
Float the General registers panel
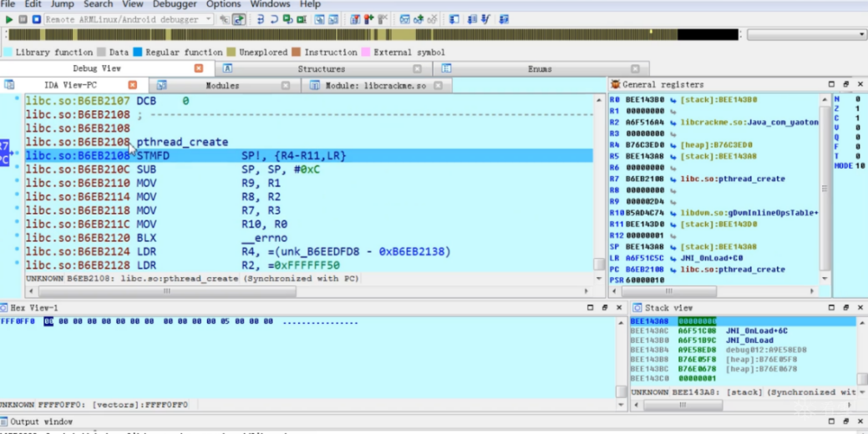coord(846,84)
